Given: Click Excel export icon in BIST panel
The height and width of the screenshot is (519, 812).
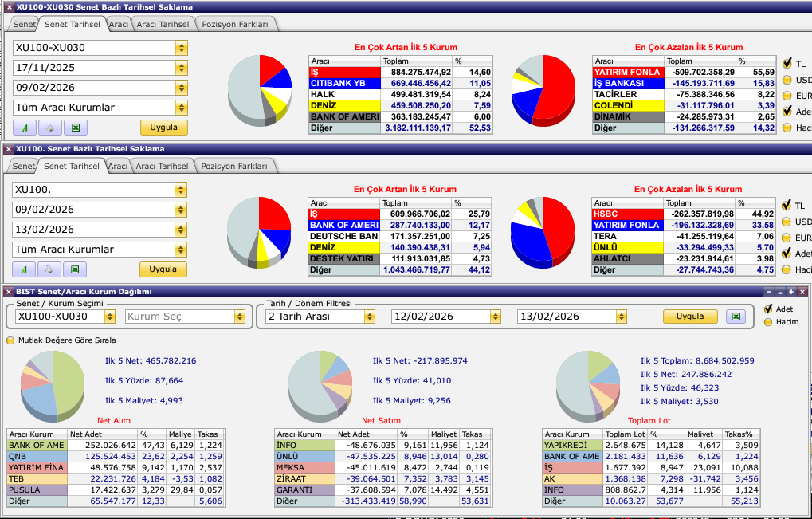Looking at the screenshot, I should 737,317.
